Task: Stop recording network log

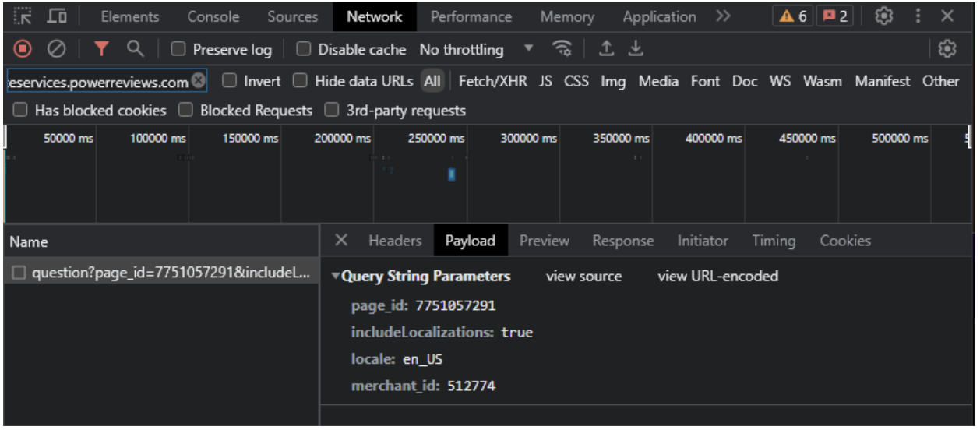Action: (x=23, y=49)
